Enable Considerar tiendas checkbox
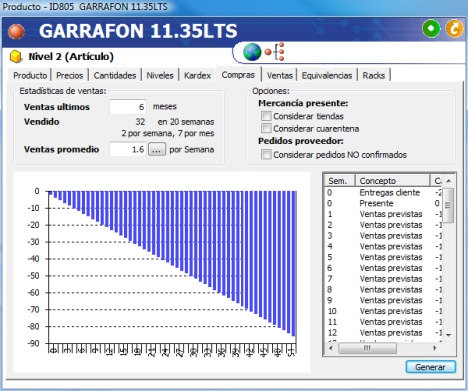This screenshot has height=391, width=468. tap(266, 116)
